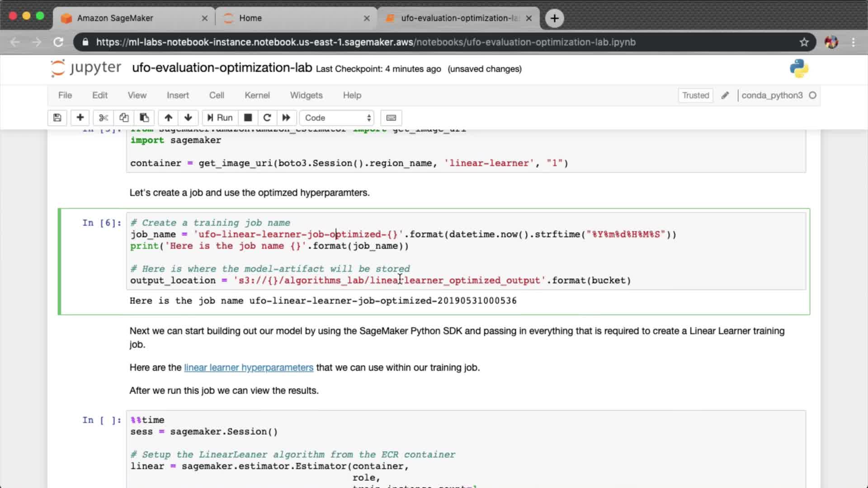The image size is (868, 488).
Task: Open the Code cell type dropdown
Action: click(x=337, y=118)
